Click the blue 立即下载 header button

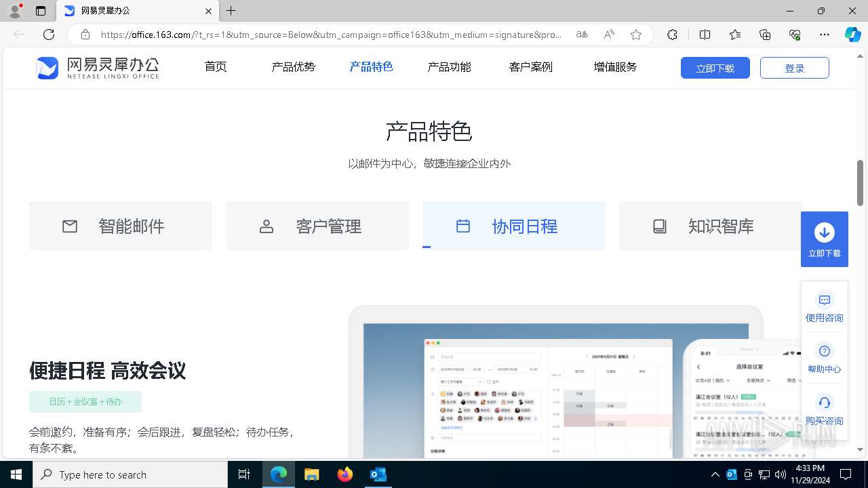715,68
